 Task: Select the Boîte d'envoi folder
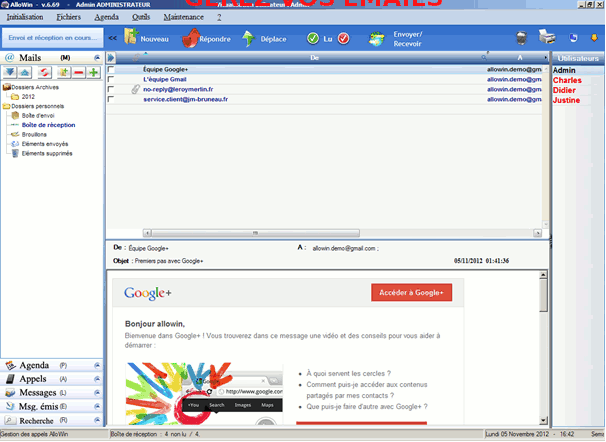tap(38, 116)
